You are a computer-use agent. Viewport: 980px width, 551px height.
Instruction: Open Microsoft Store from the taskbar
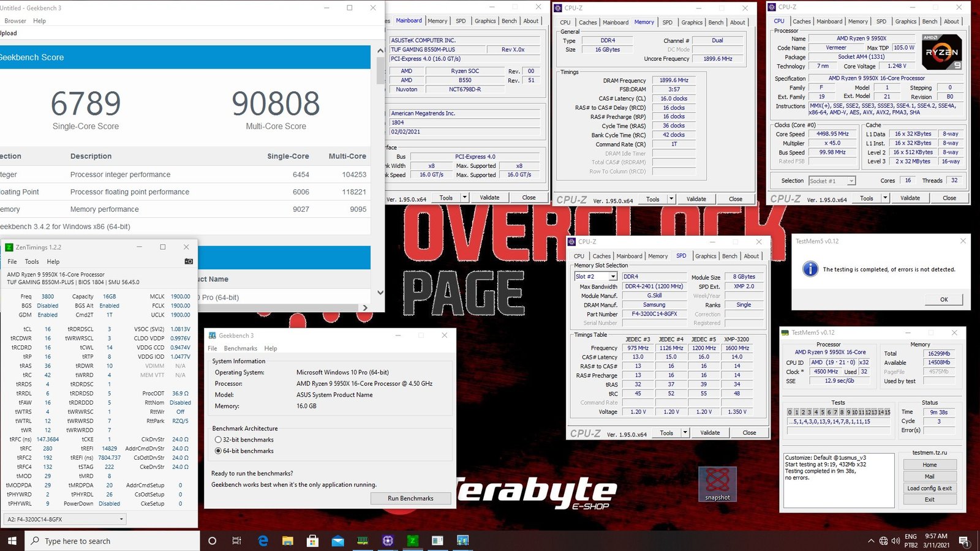(312, 541)
